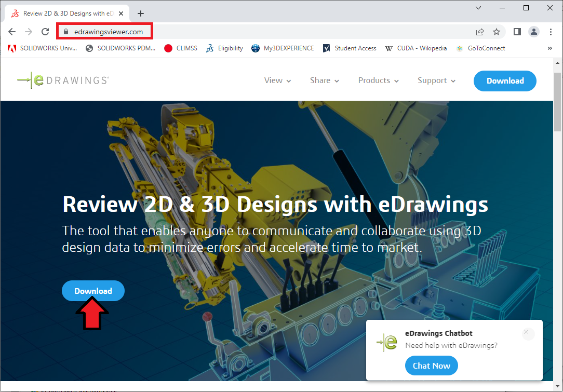Show more bookmarks with the overflow chevron
The image size is (563, 392).
549,48
